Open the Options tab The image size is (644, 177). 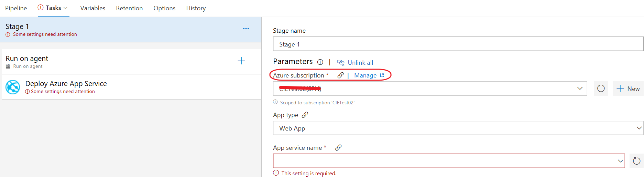pyautogui.click(x=164, y=8)
